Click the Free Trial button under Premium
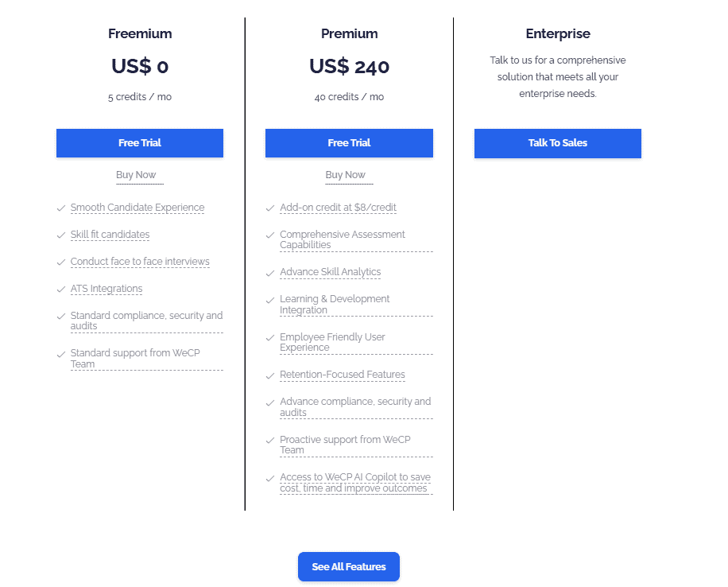 tap(349, 142)
